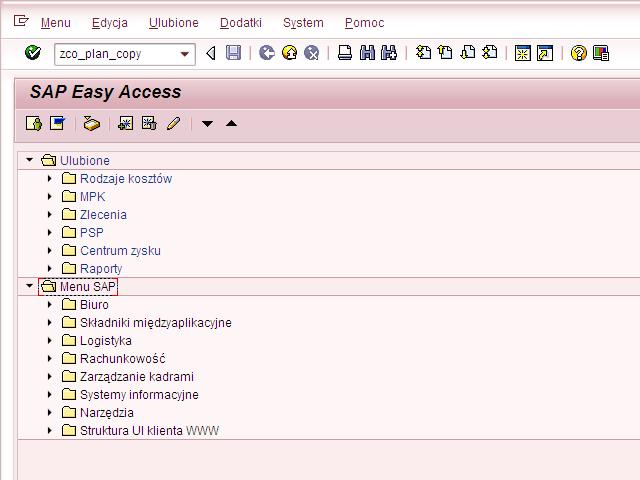The image size is (640, 480).
Task: Open the command field history dropdown
Action: [x=184, y=54]
